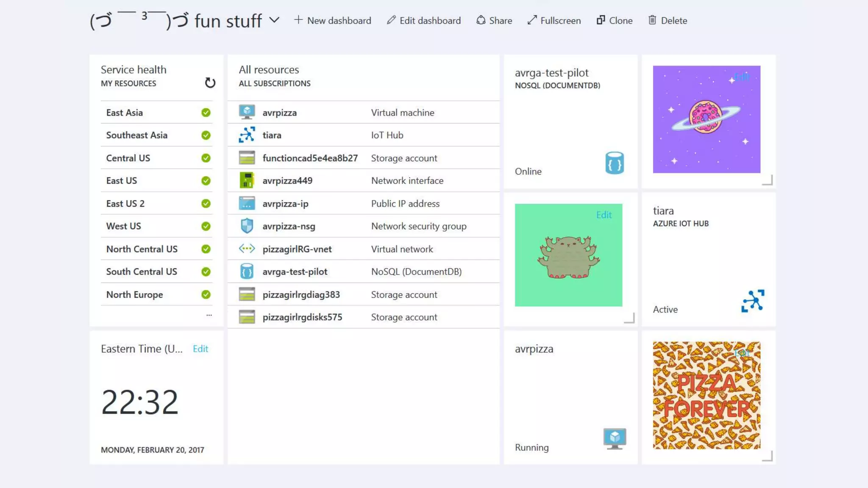Click the Online status text
Screen dimensions: 868x488
point(528,171)
